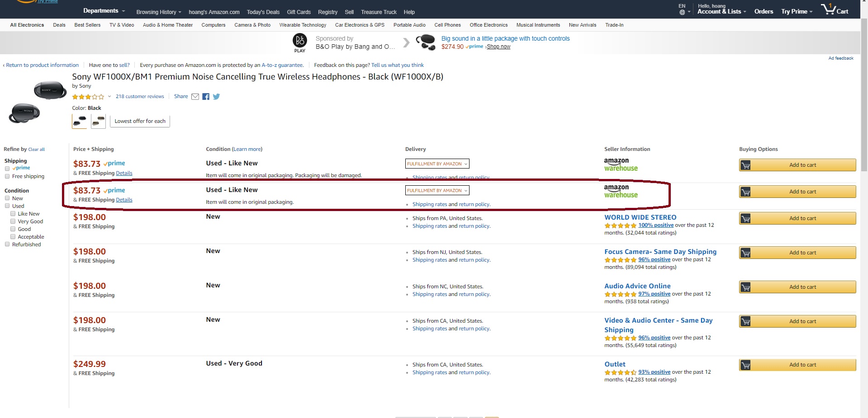Select the first black color swatch

80,121
